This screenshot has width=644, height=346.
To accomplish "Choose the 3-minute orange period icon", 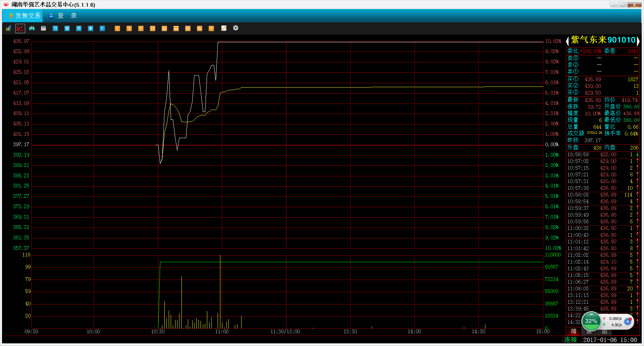I will (129, 28).
